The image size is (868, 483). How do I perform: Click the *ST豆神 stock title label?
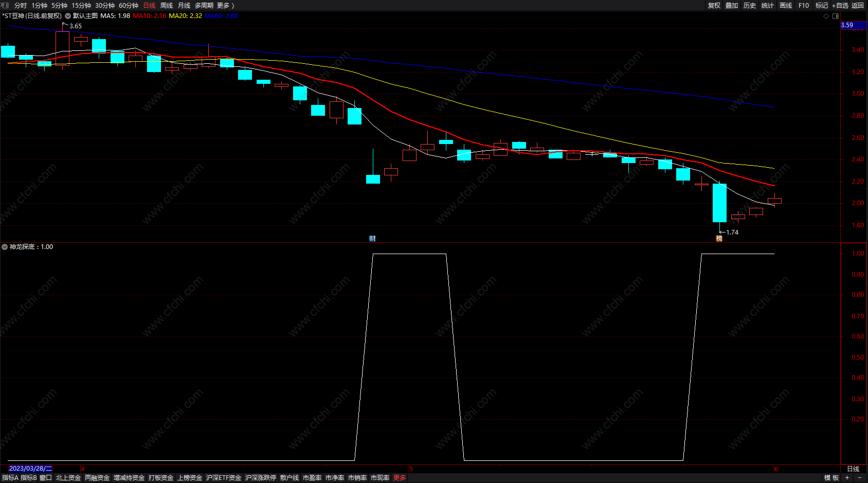pos(32,16)
